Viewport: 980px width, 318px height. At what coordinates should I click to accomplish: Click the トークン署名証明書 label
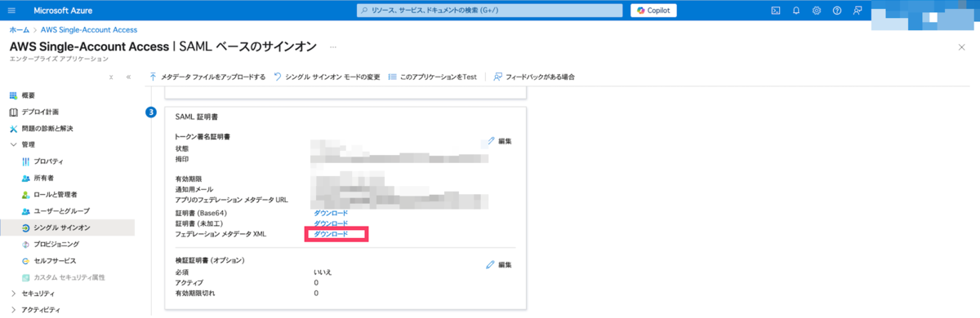[202, 136]
